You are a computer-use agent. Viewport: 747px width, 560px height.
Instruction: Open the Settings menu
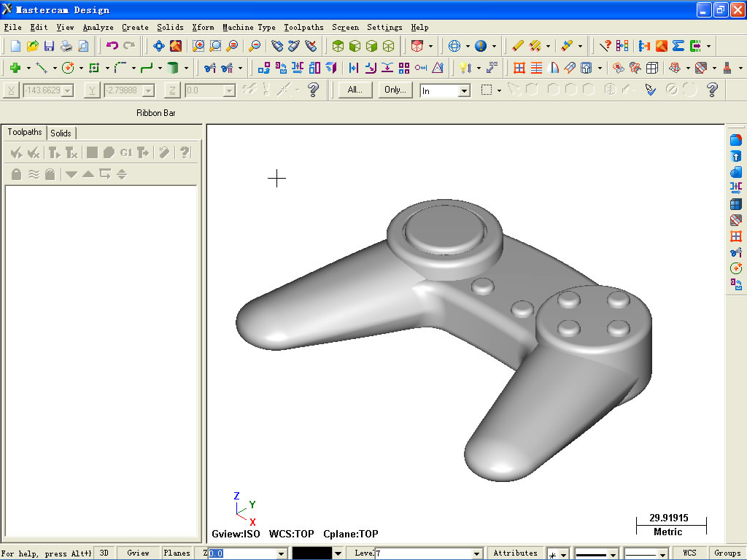384,27
